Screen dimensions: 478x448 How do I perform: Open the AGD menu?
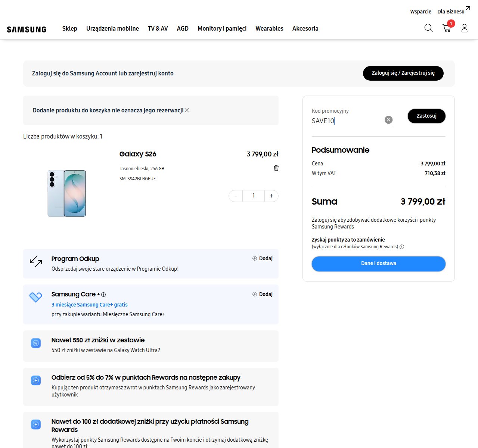point(183,28)
